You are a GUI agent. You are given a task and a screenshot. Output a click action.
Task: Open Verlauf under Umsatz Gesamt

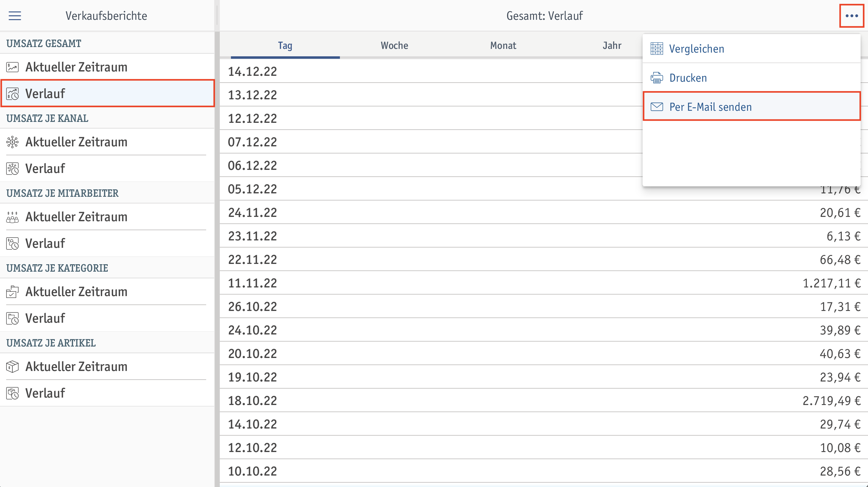[x=107, y=93]
